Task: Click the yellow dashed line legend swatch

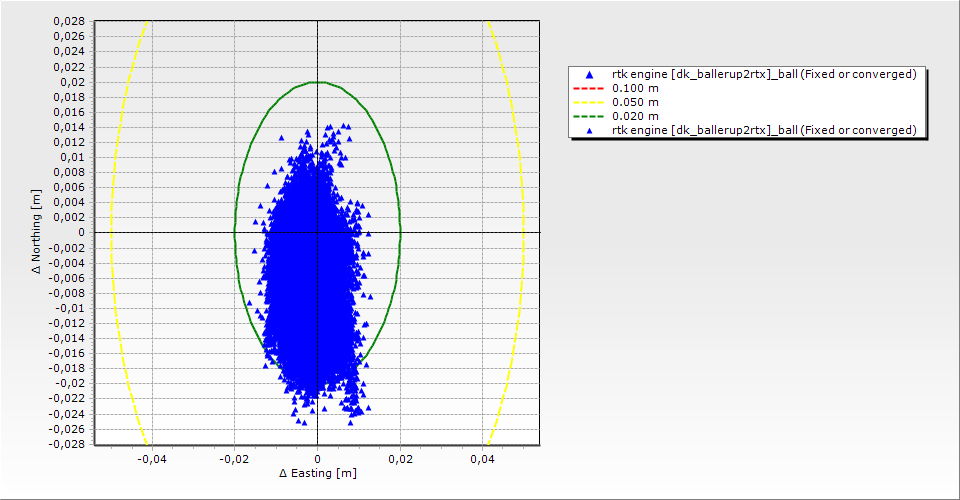Action: 588,102
